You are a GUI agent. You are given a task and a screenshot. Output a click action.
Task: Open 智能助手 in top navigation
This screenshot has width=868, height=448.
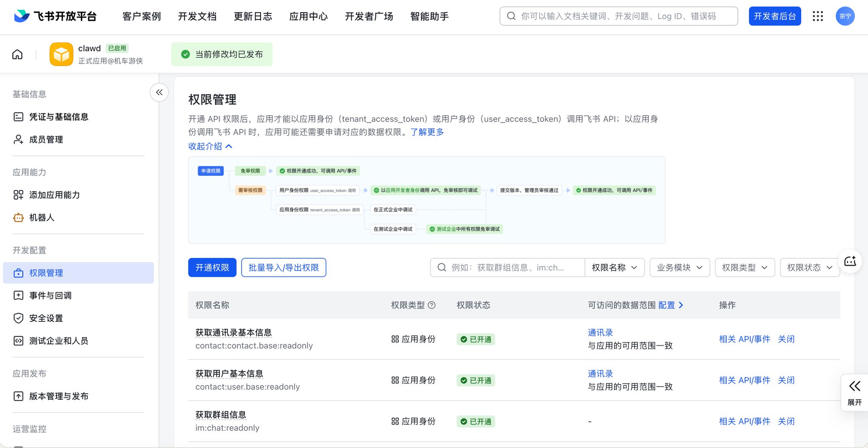click(x=429, y=16)
